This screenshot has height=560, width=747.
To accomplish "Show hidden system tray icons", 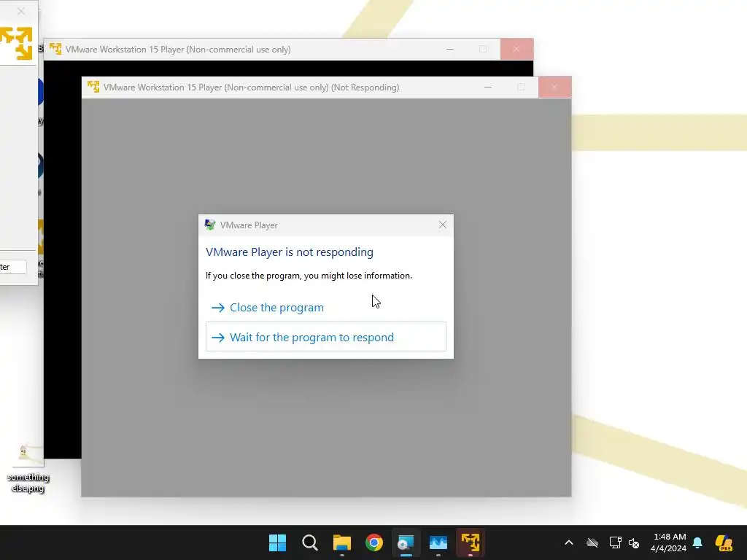I will (569, 542).
